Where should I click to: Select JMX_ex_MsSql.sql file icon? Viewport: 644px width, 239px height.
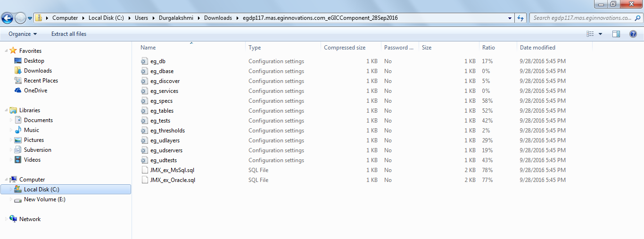click(144, 170)
